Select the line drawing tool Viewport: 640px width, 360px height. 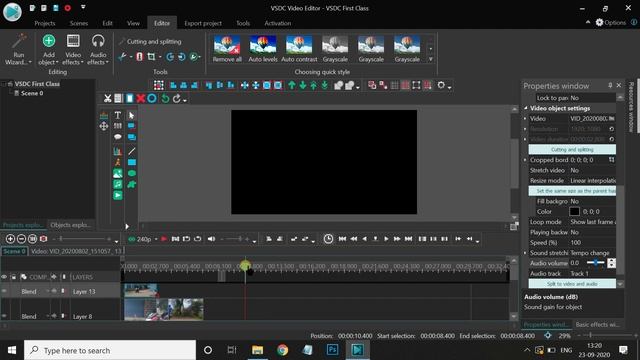(131, 151)
